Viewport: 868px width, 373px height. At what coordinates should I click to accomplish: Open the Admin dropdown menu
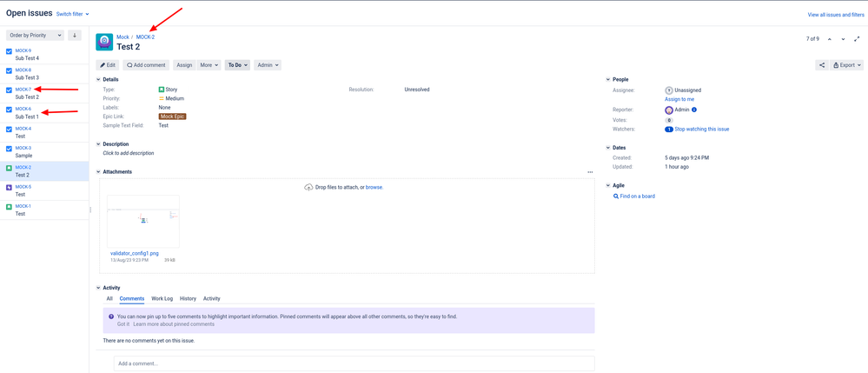pos(268,65)
